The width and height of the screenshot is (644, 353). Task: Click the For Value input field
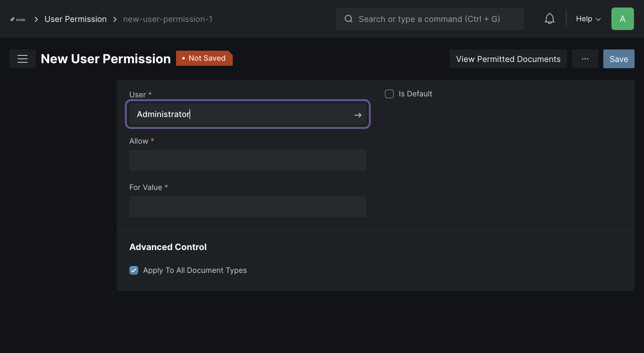[247, 207]
